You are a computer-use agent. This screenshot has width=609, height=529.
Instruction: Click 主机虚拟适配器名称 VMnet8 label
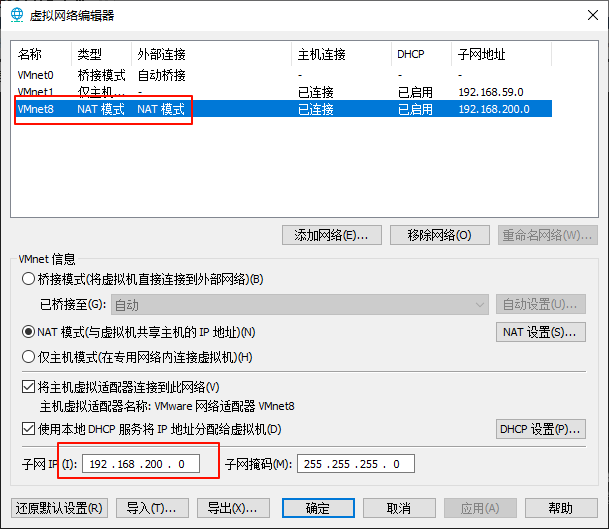pos(167,406)
